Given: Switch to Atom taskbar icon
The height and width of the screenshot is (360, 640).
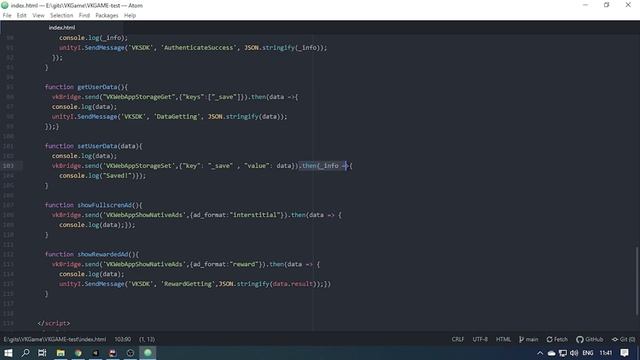Looking at the screenshot, I should click(x=148, y=353).
